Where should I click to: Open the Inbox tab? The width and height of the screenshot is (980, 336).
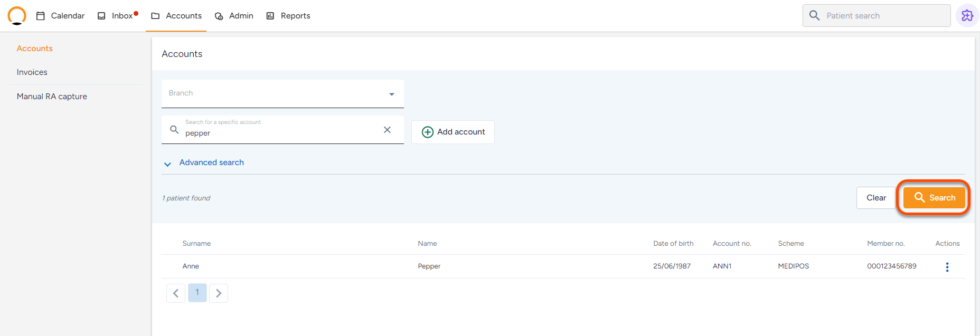click(117, 16)
